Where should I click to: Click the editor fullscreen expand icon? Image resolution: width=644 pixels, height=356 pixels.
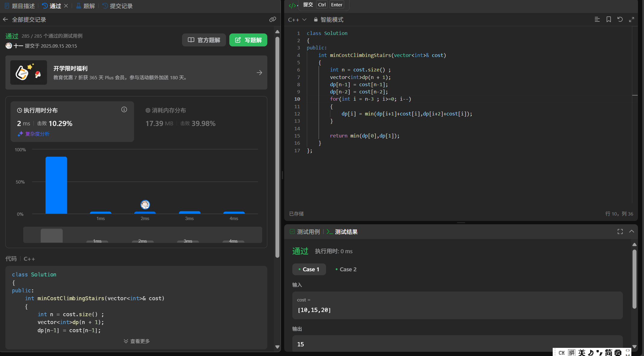tap(632, 20)
